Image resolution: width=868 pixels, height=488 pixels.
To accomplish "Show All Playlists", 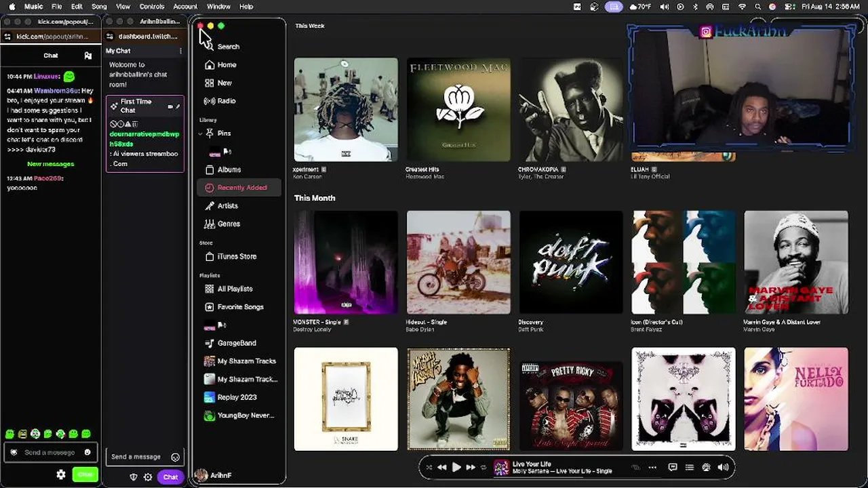I will click(x=239, y=289).
